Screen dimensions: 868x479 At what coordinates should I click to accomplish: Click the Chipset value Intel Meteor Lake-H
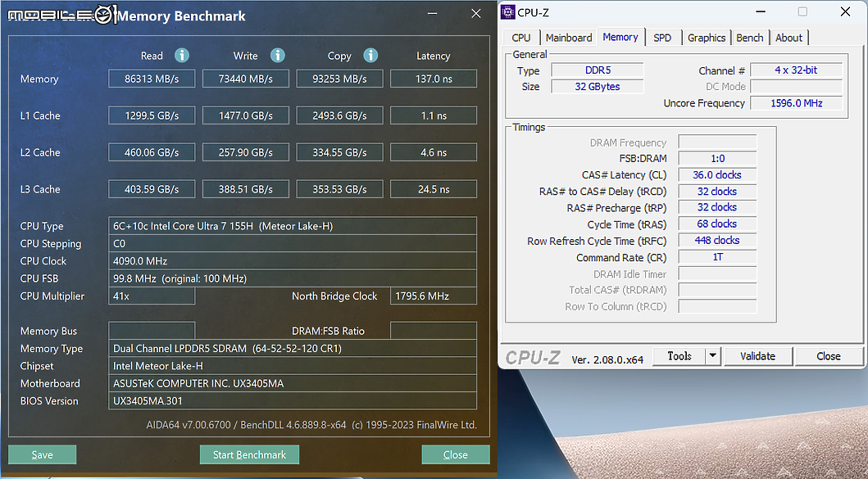coord(293,366)
